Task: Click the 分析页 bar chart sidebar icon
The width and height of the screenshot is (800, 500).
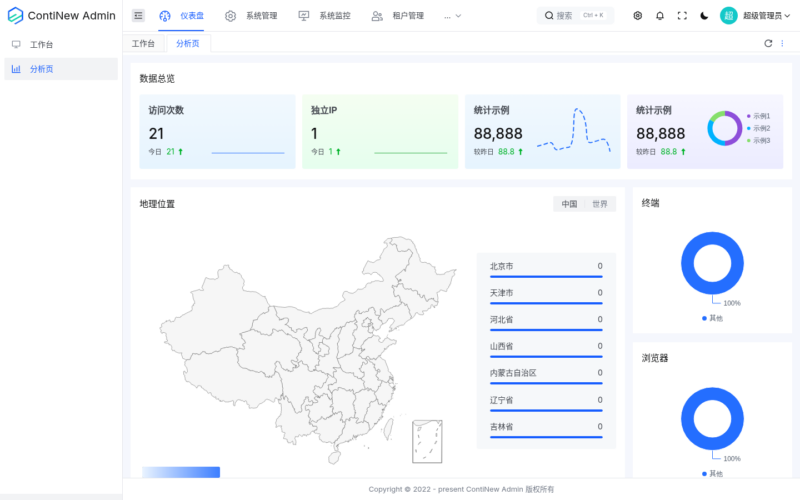Action: point(16,69)
